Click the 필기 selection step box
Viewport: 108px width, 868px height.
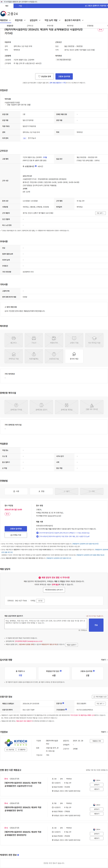click(x=67, y=491)
